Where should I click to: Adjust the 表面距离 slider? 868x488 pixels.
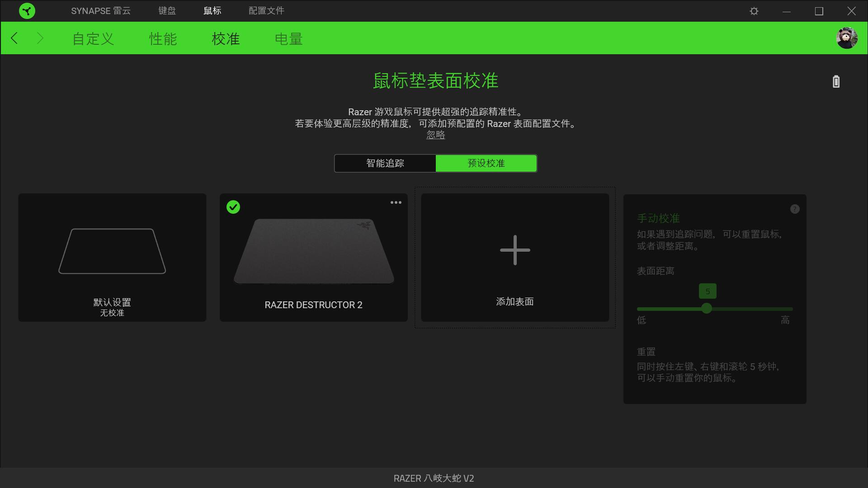707,309
